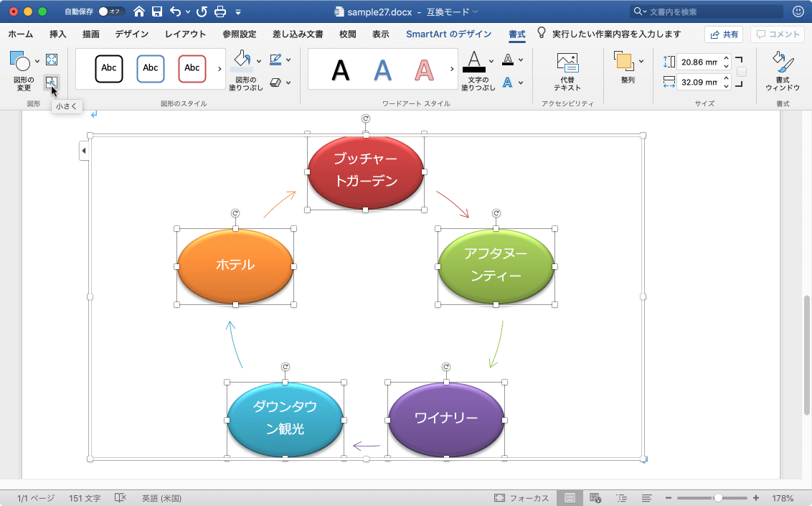Image resolution: width=812 pixels, height=506 pixels.
Task: Open the Shape Fill dropdown arrow
Action: click(x=259, y=60)
